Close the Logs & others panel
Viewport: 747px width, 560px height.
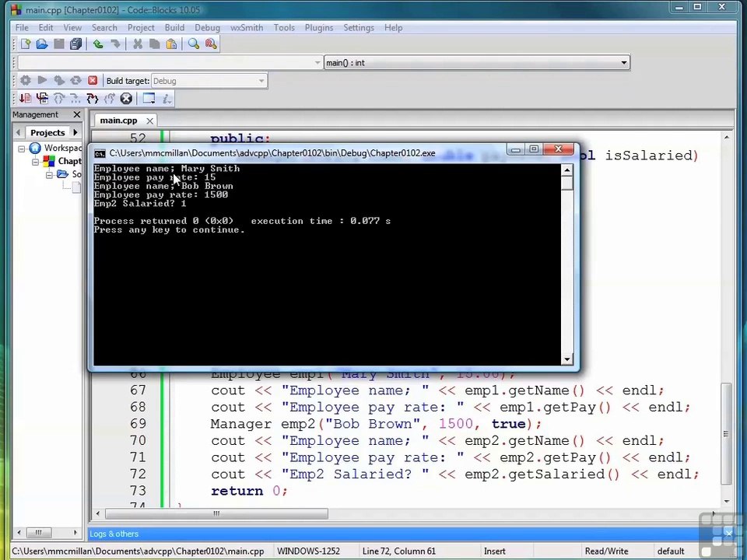728,534
